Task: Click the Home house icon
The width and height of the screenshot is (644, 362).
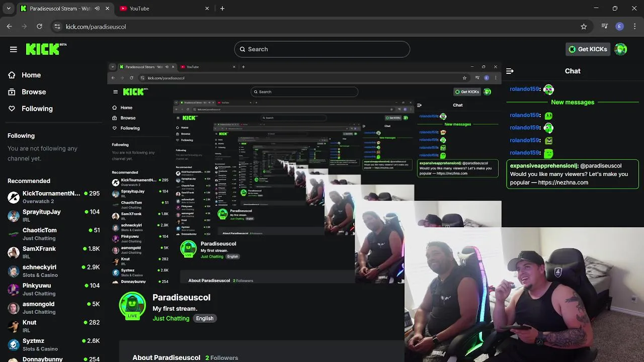Action: point(12,75)
